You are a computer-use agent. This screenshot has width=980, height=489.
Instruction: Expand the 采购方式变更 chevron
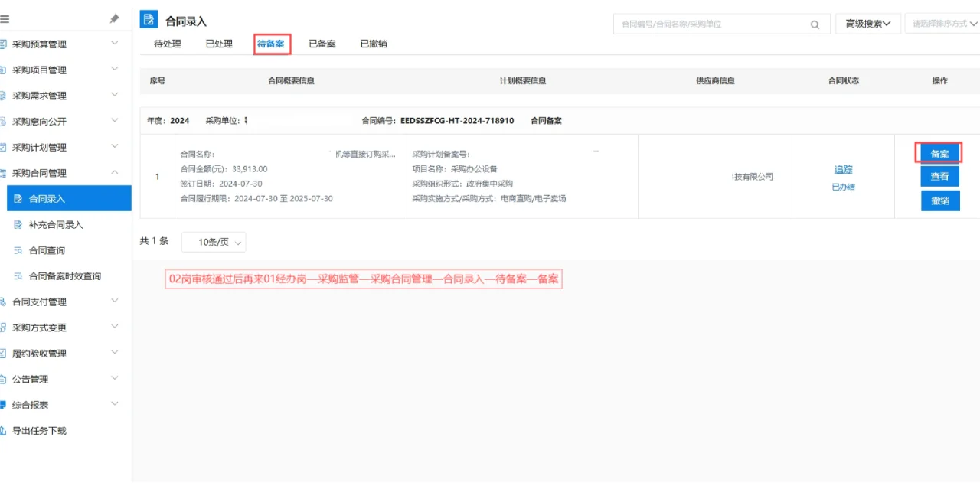115,327
